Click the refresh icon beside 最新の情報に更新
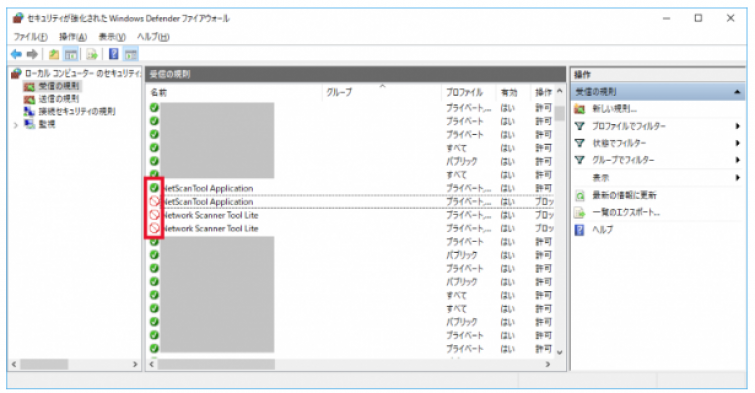Image resolution: width=755 pixels, height=393 pixels. [x=580, y=196]
